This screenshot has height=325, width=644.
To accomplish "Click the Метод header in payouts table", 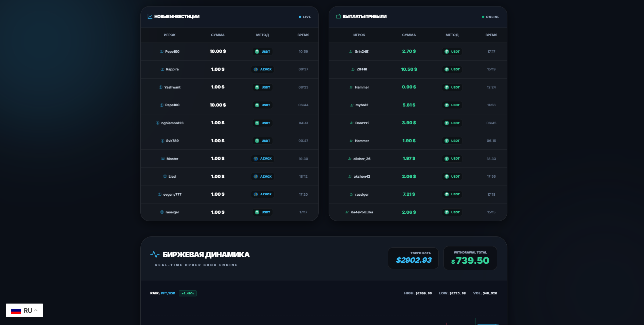I will (452, 35).
